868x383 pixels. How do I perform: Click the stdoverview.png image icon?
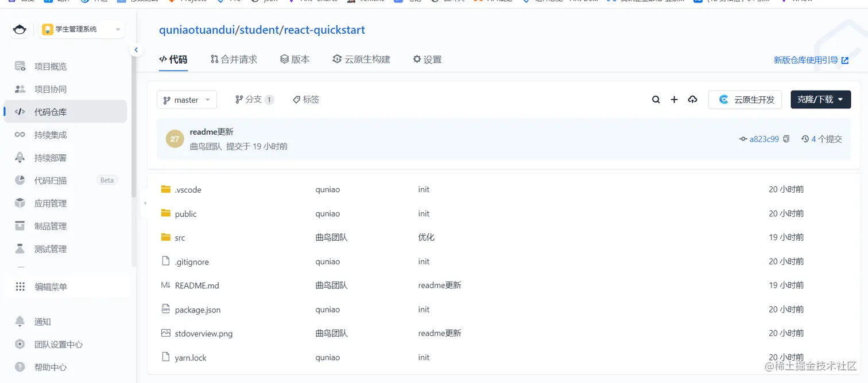pyautogui.click(x=166, y=333)
